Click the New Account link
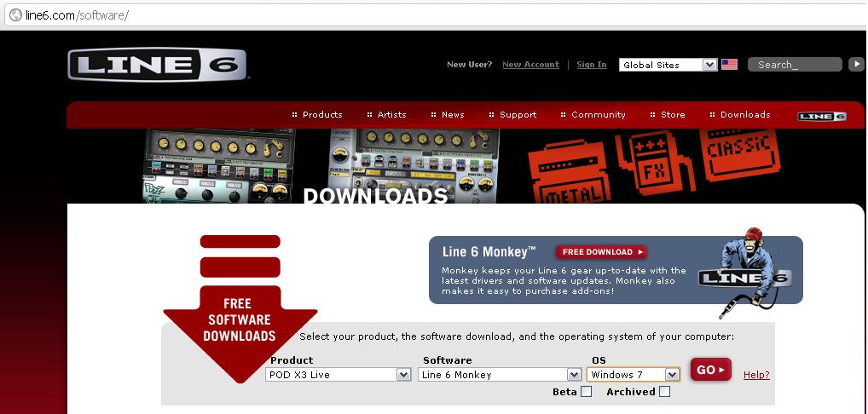 click(531, 65)
